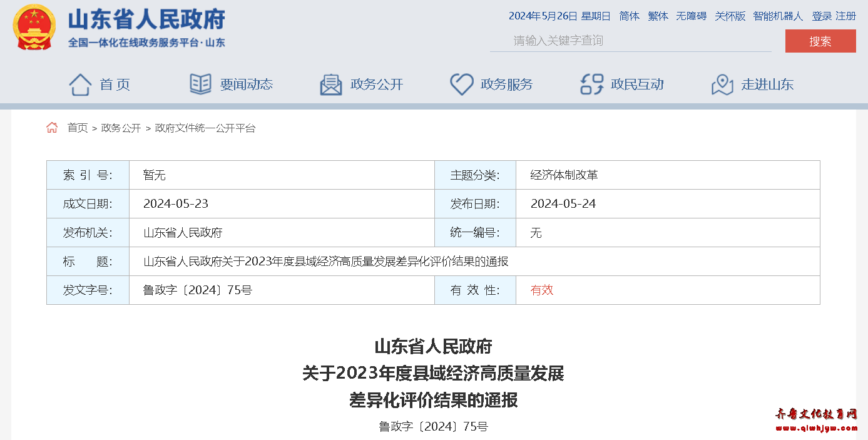Click 首页 in the breadcrumb
868x440 pixels.
[x=78, y=128]
